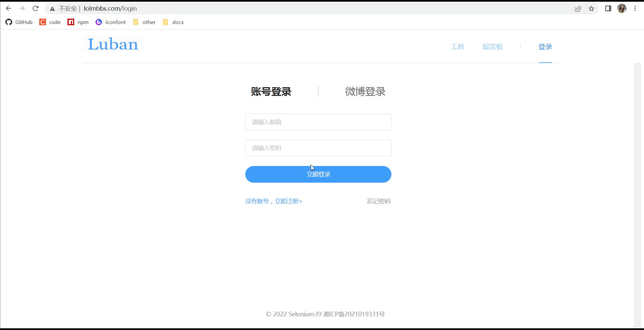Select the 账号登录 tab

(271, 91)
